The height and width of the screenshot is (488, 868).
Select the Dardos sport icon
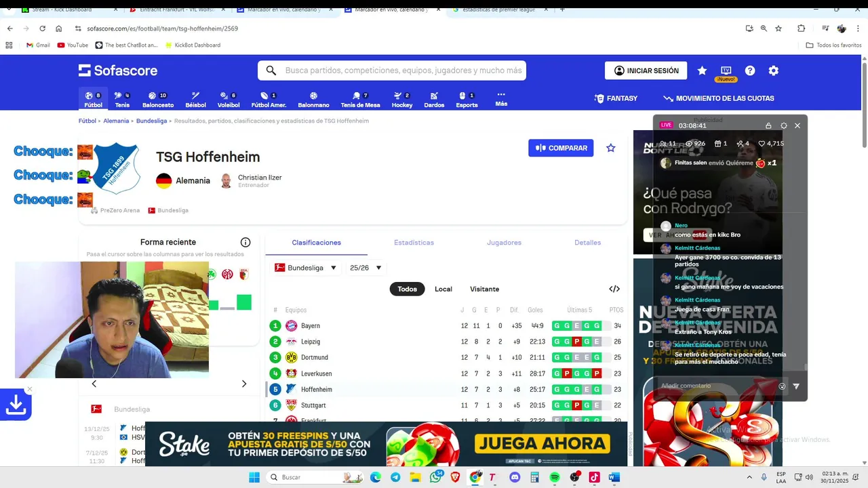[x=434, y=100]
